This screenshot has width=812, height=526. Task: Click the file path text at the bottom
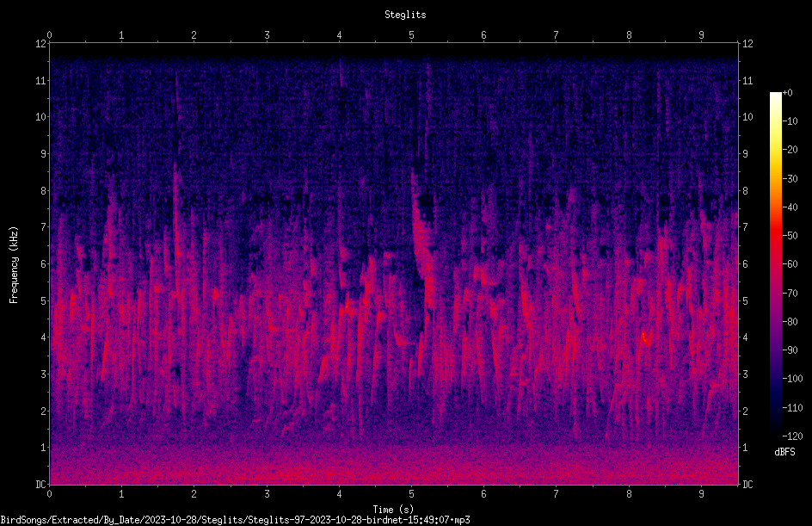pos(235,520)
